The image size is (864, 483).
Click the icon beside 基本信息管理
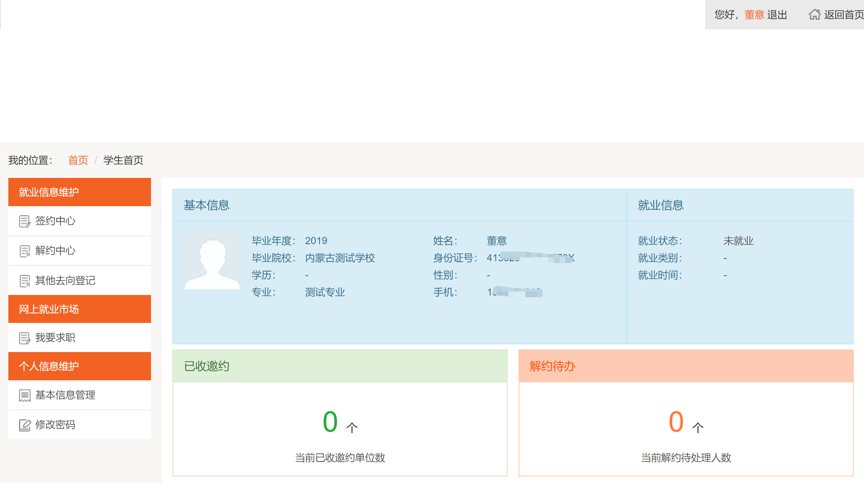click(x=25, y=395)
